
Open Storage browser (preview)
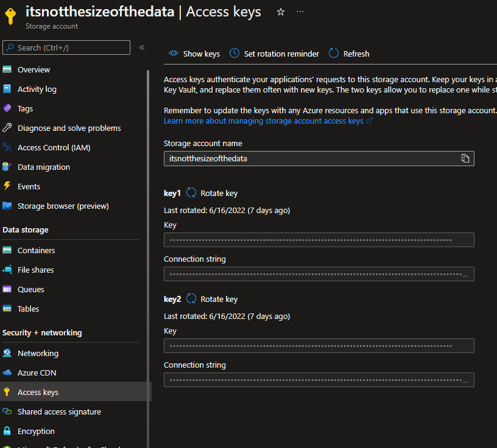coord(63,206)
